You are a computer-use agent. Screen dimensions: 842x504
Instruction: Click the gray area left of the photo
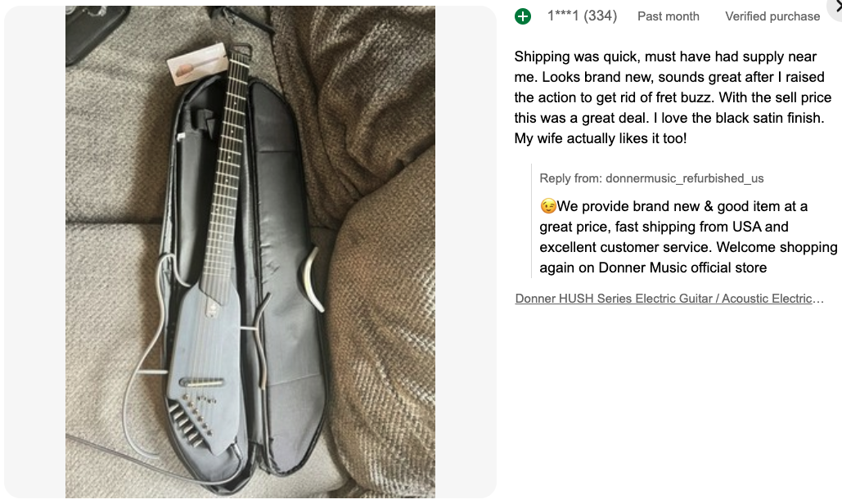point(34,252)
